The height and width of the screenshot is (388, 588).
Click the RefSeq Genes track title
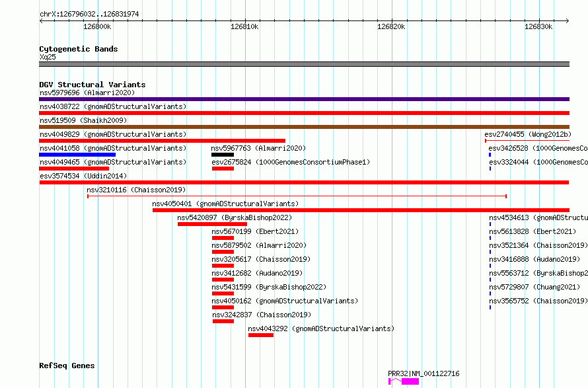point(67,366)
